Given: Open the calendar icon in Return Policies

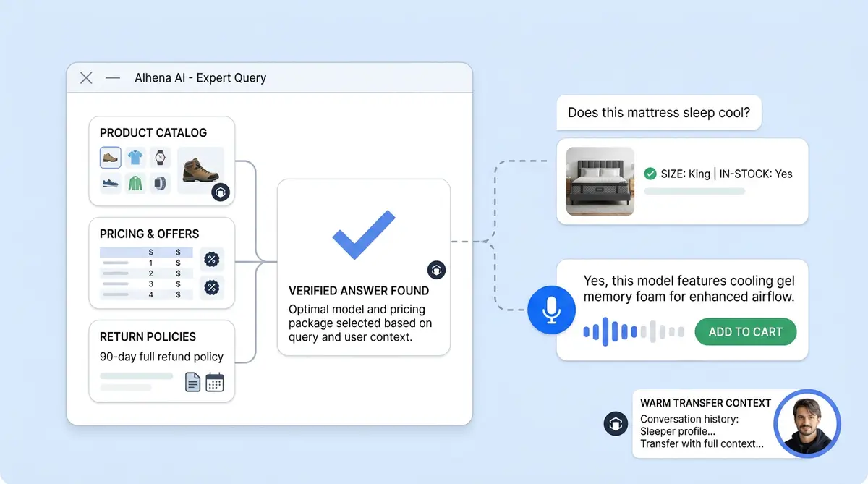Looking at the screenshot, I should pos(215,382).
